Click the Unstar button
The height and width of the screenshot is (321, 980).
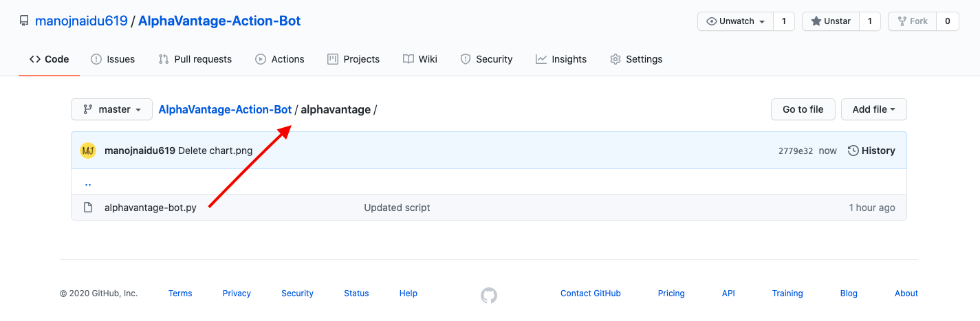coord(831,21)
